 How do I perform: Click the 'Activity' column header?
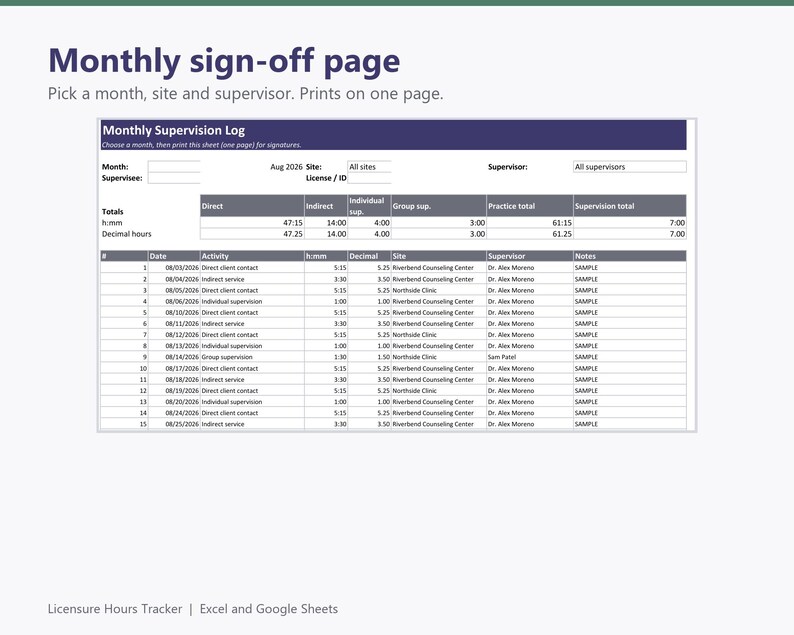click(x=252, y=256)
